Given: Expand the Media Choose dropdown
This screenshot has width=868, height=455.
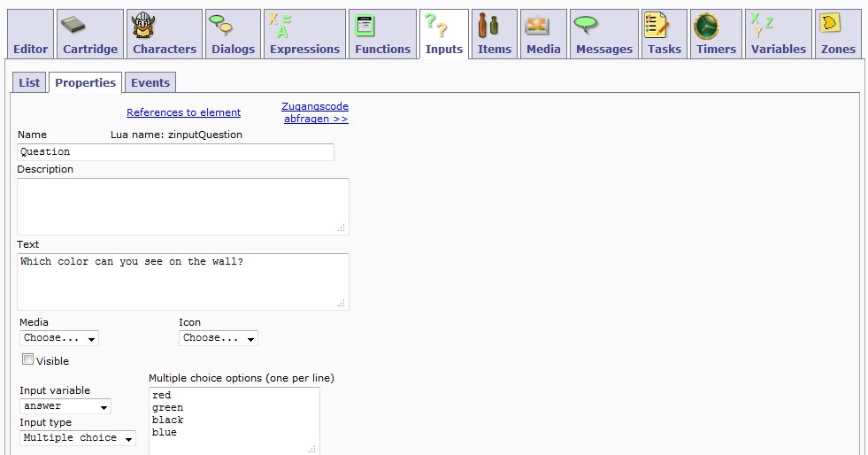Looking at the screenshot, I should 59,338.
